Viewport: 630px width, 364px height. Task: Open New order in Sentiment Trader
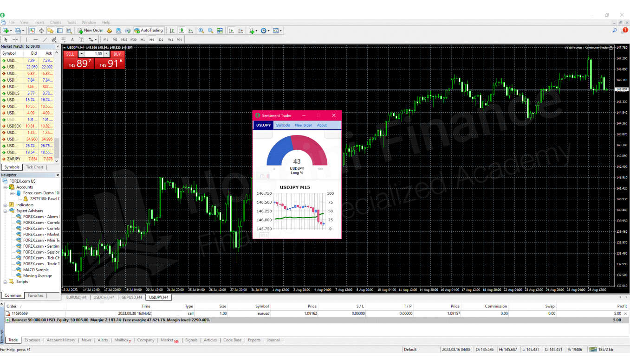point(303,125)
